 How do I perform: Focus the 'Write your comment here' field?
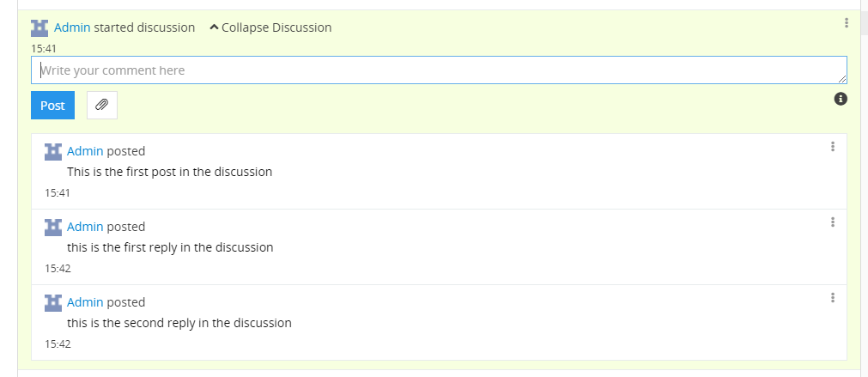pos(429,70)
